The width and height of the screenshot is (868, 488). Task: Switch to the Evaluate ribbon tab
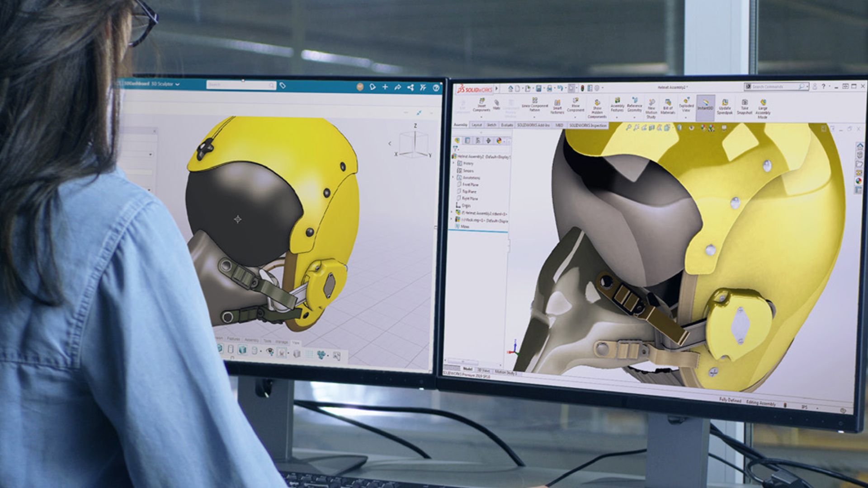coord(507,125)
